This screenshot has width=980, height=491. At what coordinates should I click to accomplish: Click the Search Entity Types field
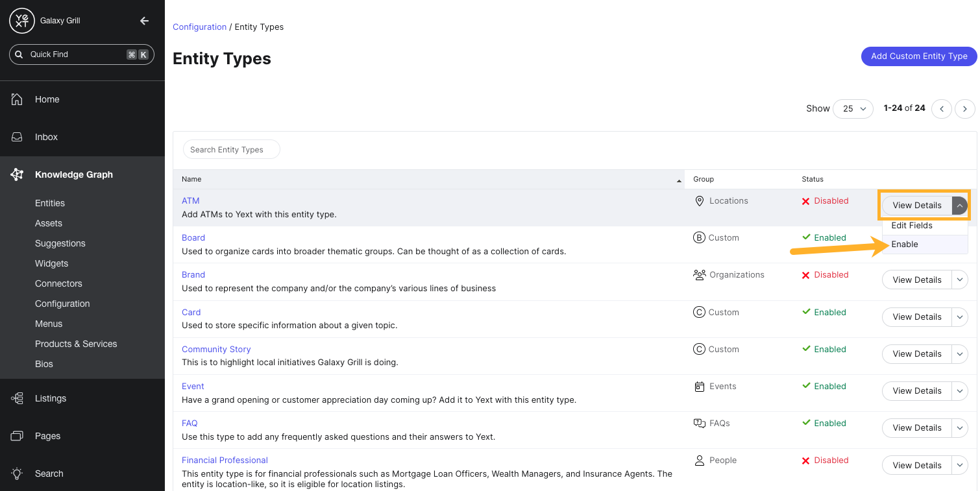pyautogui.click(x=232, y=150)
